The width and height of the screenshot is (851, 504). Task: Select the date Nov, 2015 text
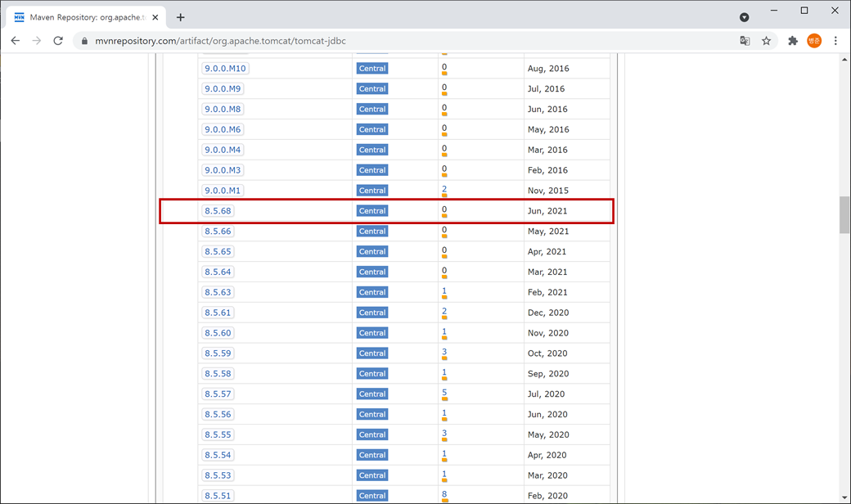pos(548,191)
